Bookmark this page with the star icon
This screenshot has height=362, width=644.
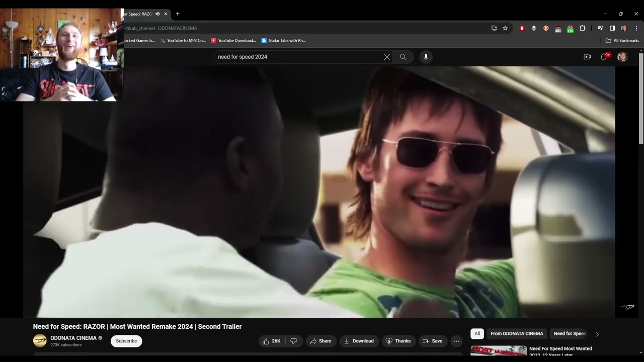point(505,28)
